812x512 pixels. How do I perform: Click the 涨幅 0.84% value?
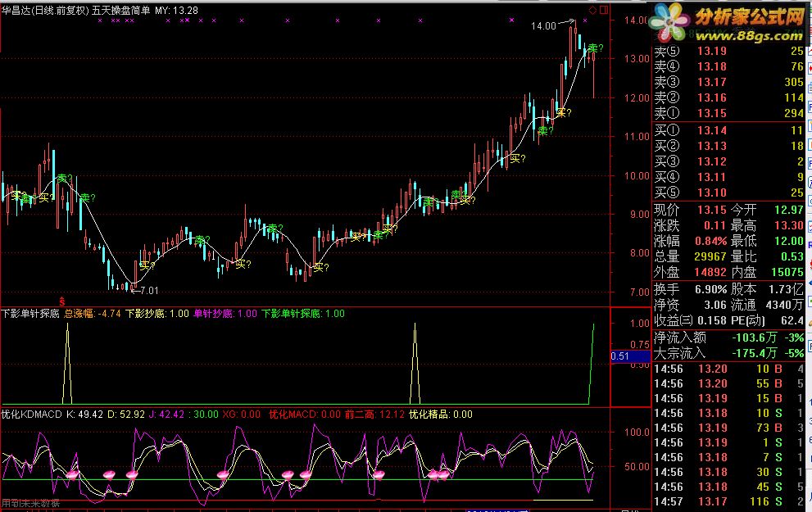point(690,241)
